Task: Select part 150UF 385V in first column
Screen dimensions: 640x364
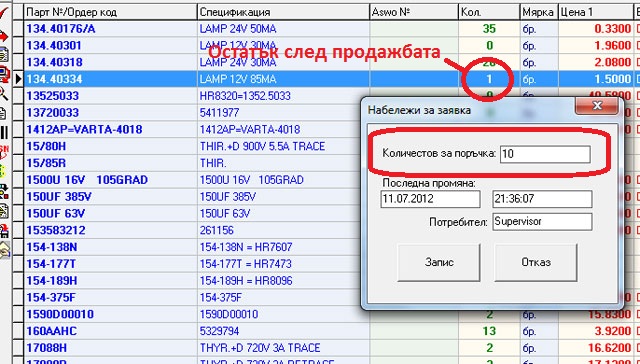Action: [59, 197]
